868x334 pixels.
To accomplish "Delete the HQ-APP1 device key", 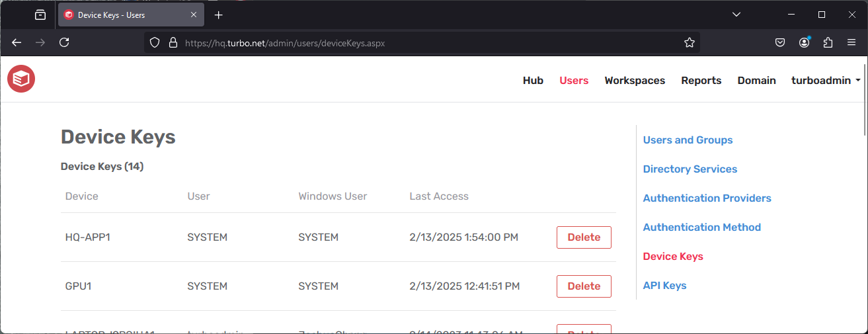I will tap(584, 237).
